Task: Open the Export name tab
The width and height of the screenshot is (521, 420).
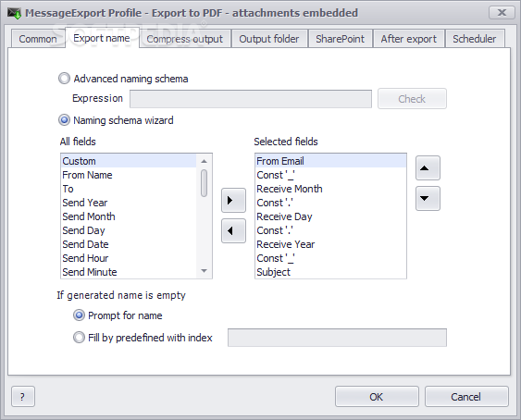Action: 102,38
